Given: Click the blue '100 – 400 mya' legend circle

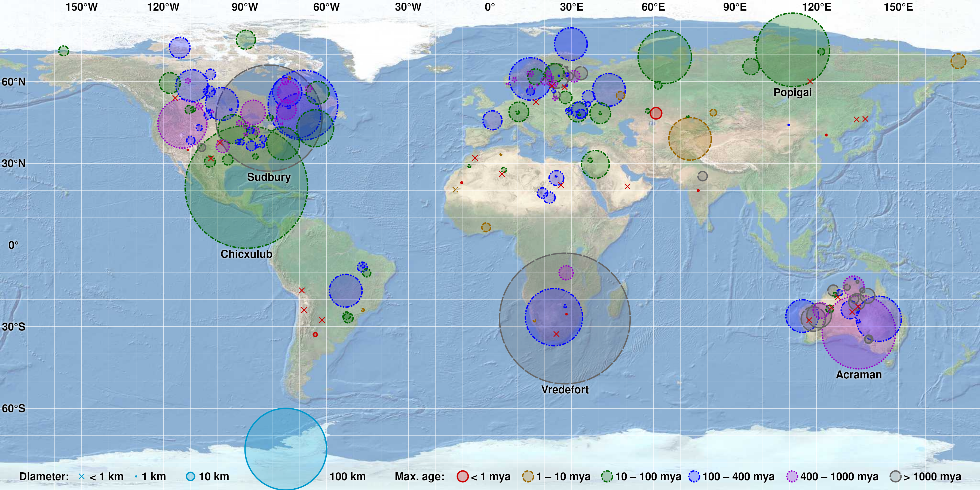Looking at the screenshot, I should pos(694,476).
